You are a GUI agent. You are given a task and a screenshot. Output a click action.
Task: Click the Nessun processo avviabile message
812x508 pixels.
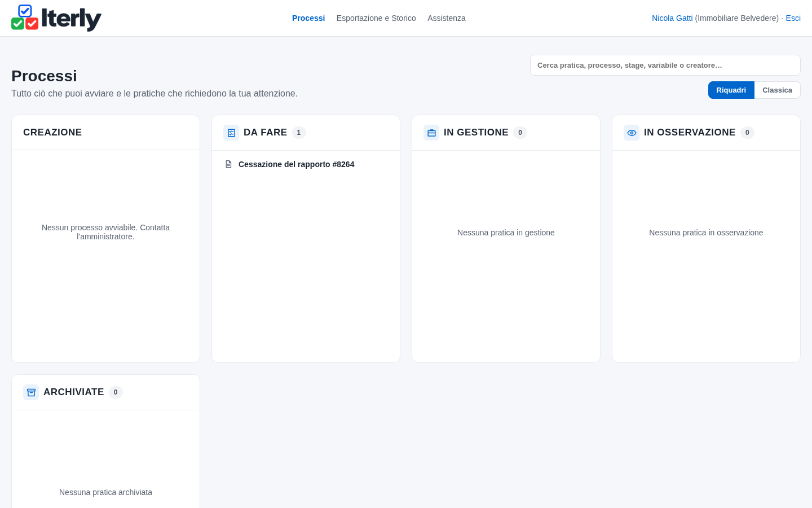(x=105, y=232)
